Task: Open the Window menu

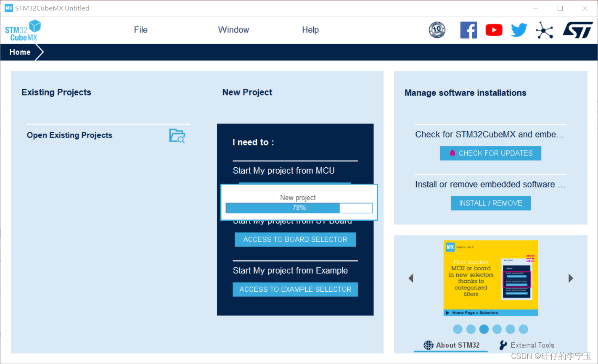Action: pos(233,30)
